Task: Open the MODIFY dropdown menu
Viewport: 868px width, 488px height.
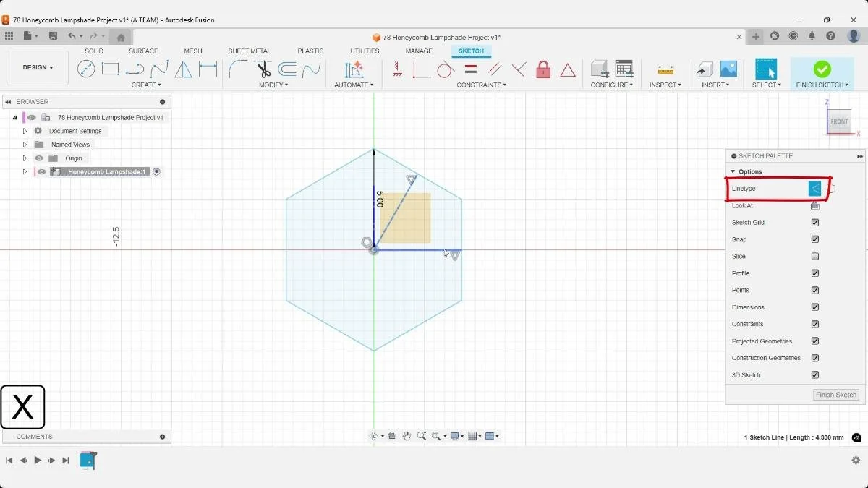Action: pos(273,85)
